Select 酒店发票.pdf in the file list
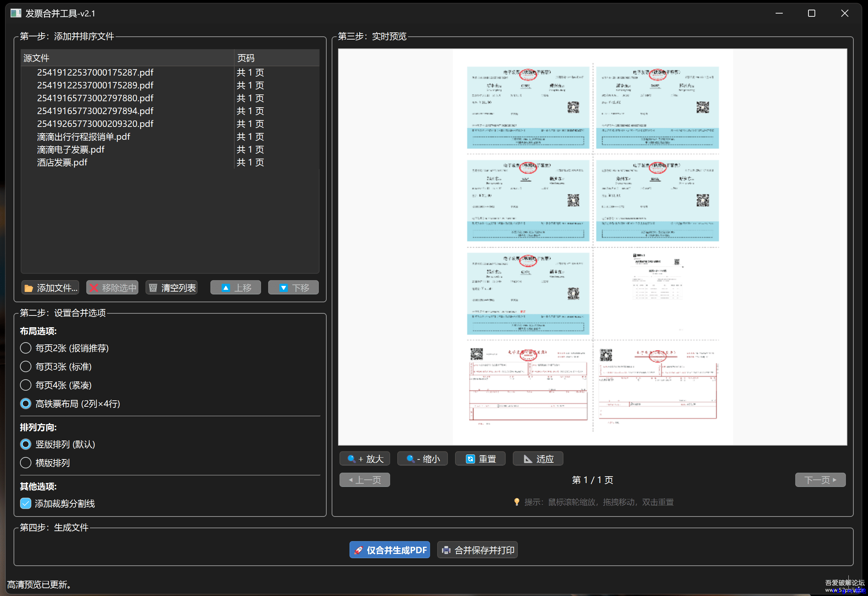Screen dimensions: 868x596 (62, 162)
